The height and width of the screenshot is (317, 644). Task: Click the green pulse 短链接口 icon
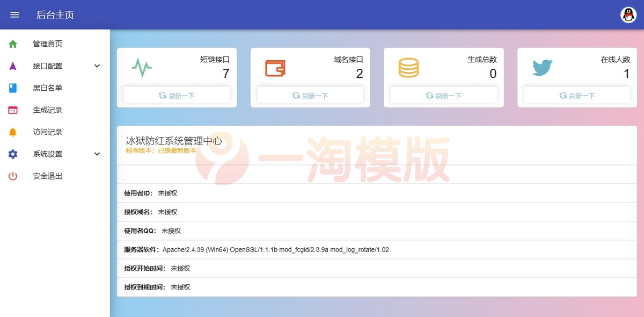pyautogui.click(x=142, y=68)
